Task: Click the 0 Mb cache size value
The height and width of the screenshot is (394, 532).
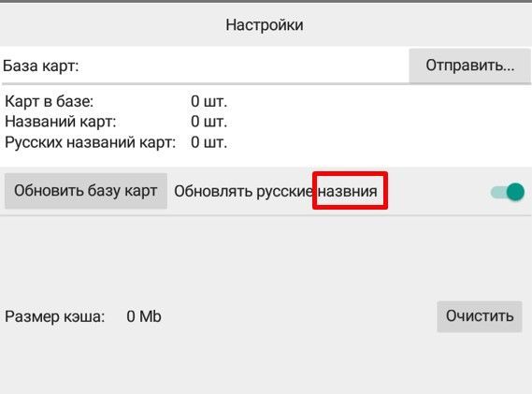Action: [x=144, y=316]
